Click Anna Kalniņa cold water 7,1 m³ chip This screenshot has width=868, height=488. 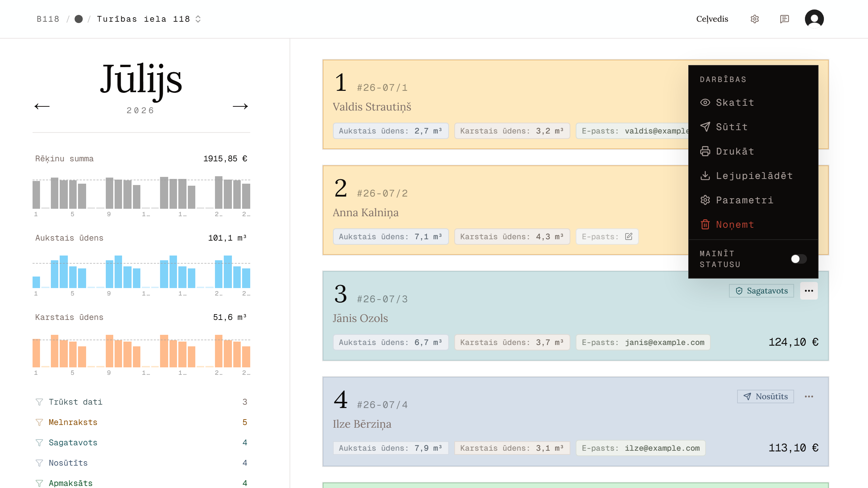tap(391, 237)
